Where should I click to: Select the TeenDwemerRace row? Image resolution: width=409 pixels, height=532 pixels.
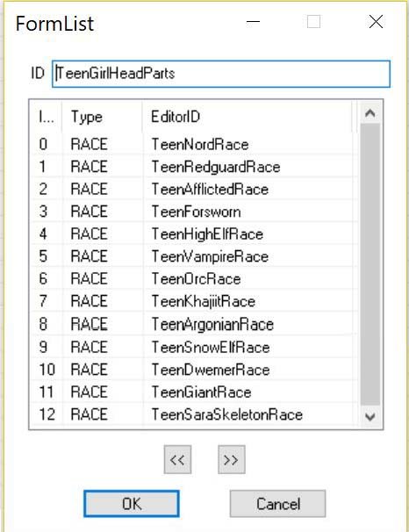(x=195, y=370)
